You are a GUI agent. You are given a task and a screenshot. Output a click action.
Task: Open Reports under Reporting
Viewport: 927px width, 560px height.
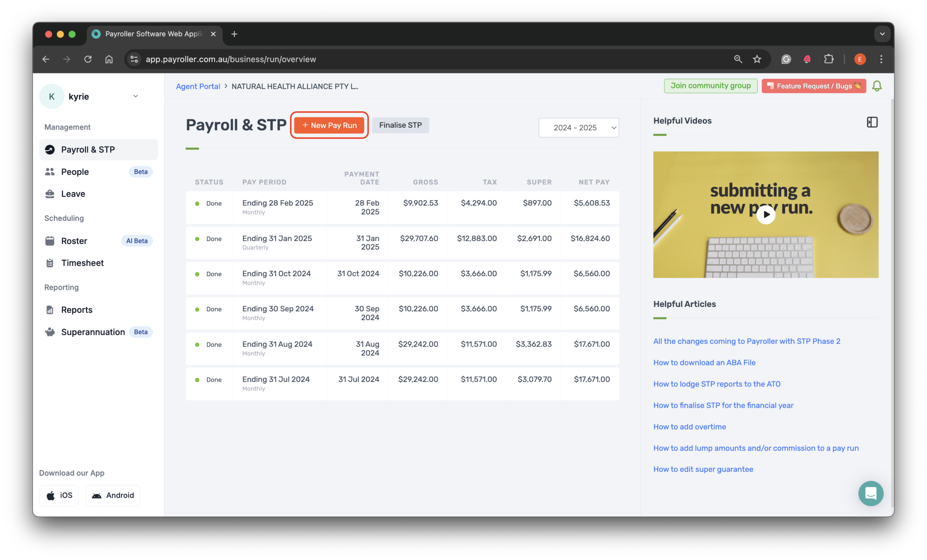(x=77, y=310)
